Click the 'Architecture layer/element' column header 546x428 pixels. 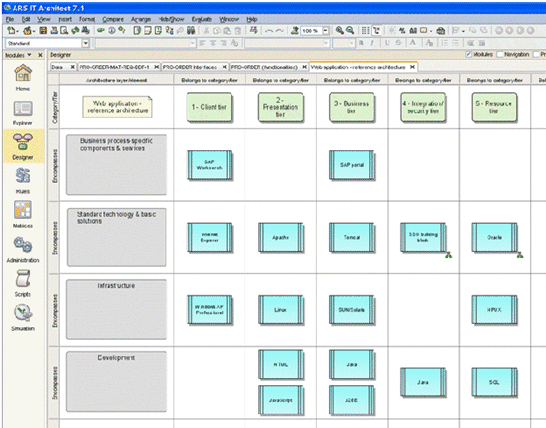(x=116, y=80)
